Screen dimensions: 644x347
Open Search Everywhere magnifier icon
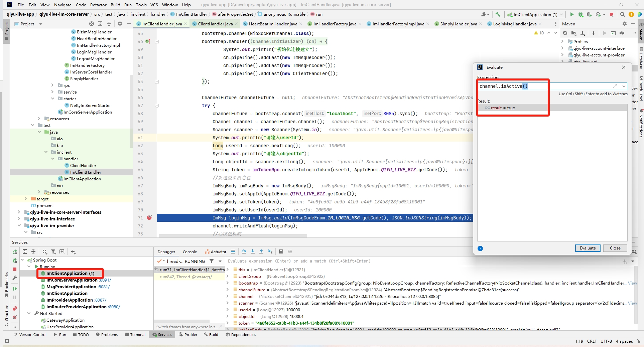[622, 14]
